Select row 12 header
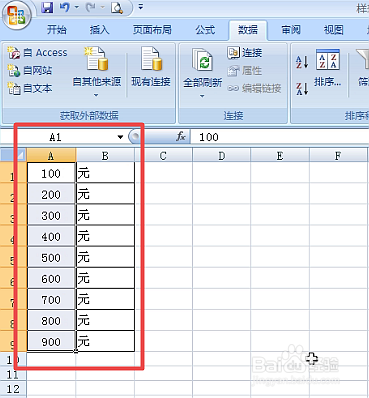Screen dimensions: 369x398 tap(13, 389)
